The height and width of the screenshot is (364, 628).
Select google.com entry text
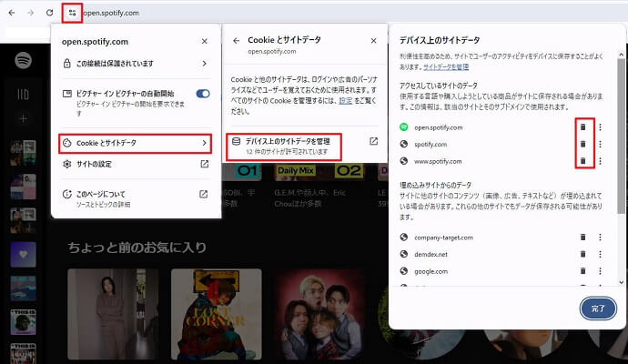tap(430, 271)
